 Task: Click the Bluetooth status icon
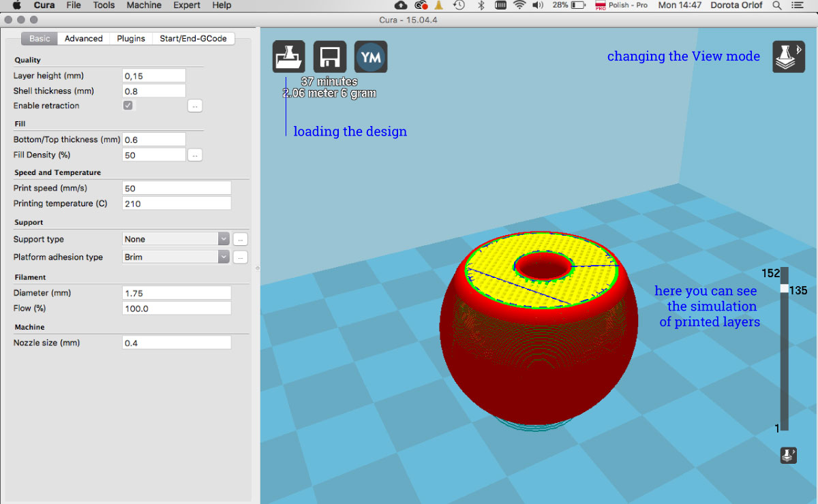tap(480, 5)
